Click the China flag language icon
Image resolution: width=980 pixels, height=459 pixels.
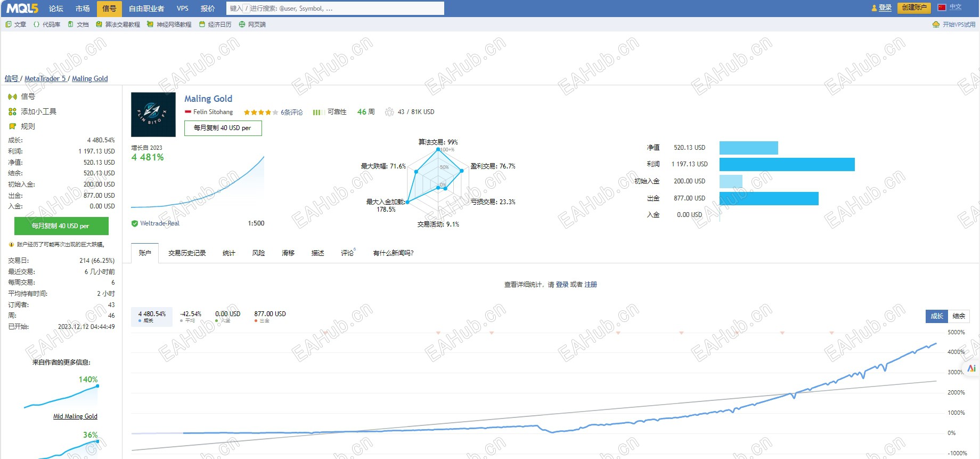point(942,7)
